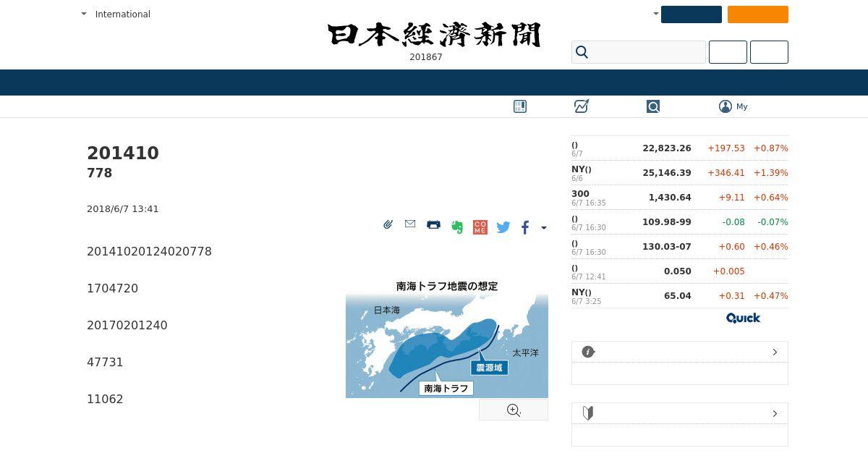Click the magnifier icon in search box
The height and width of the screenshot is (456, 868).
pyautogui.click(x=582, y=52)
